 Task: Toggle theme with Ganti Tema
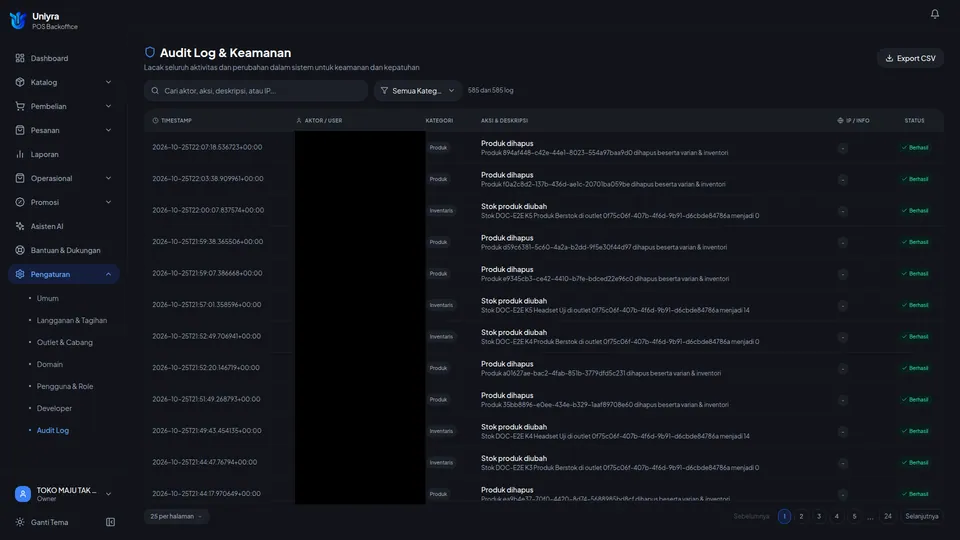pos(49,522)
